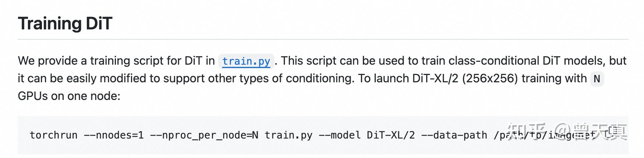Open the train.py link
Viewport: 644px width, 158px height.
point(246,61)
